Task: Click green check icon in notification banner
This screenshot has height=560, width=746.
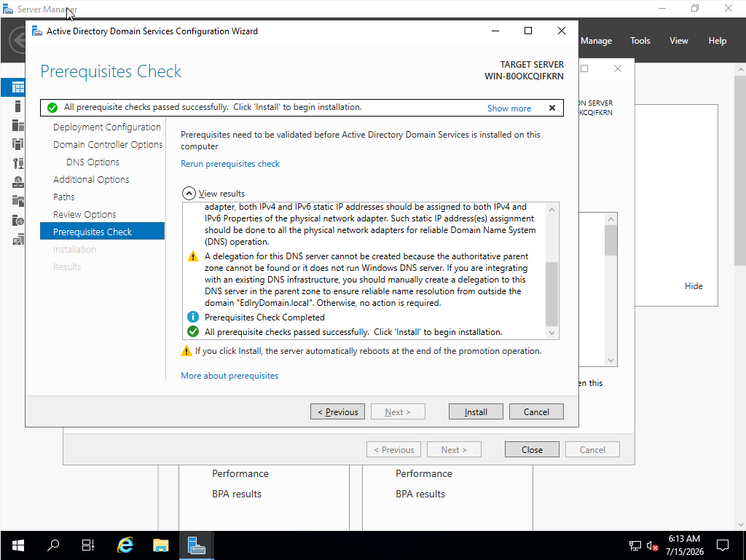Action: [x=52, y=108]
